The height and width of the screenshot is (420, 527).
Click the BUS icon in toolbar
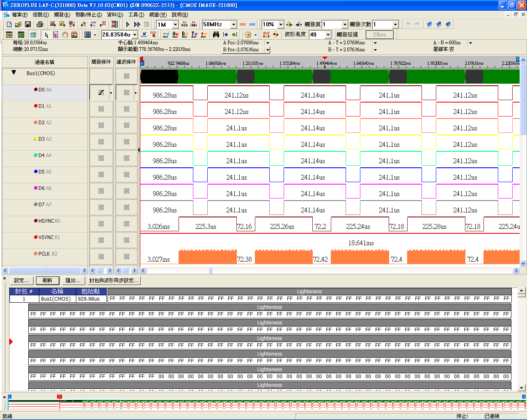[x=266, y=35]
